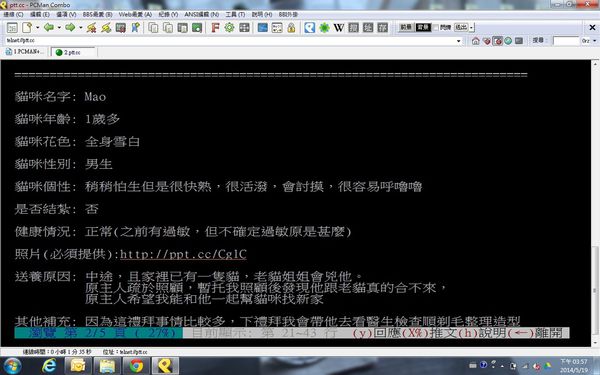The height and width of the screenshot is (375, 600).
Task: Select the black background color button
Action: point(423,28)
